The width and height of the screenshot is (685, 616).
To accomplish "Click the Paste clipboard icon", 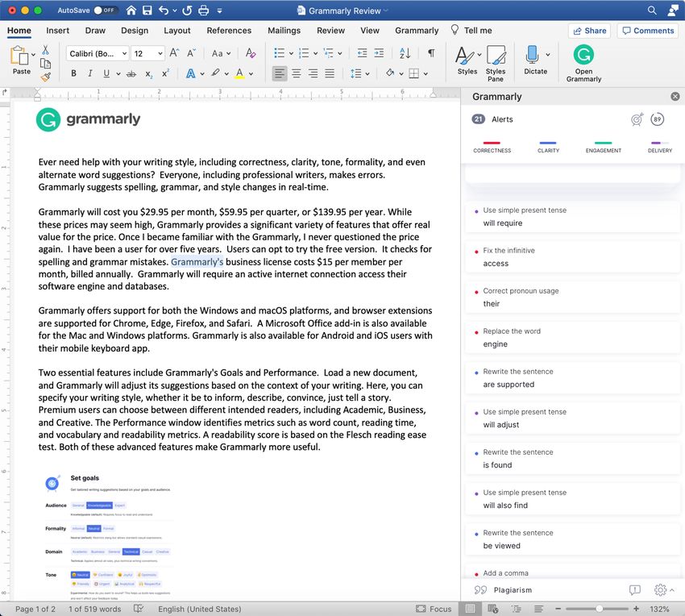I will click(x=19, y=56).
